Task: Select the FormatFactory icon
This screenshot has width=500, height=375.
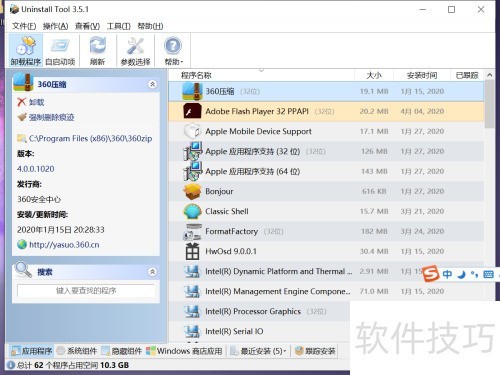Action: pos(192,231)
